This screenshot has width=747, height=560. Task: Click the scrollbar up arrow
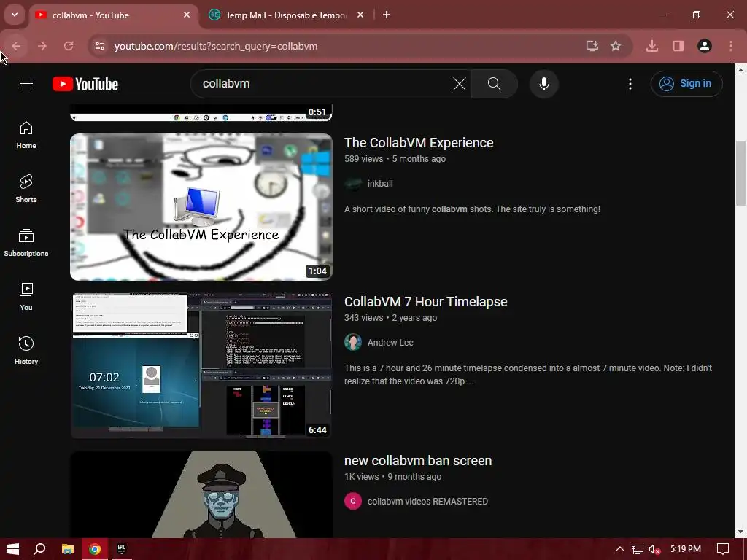coord(740,69)
